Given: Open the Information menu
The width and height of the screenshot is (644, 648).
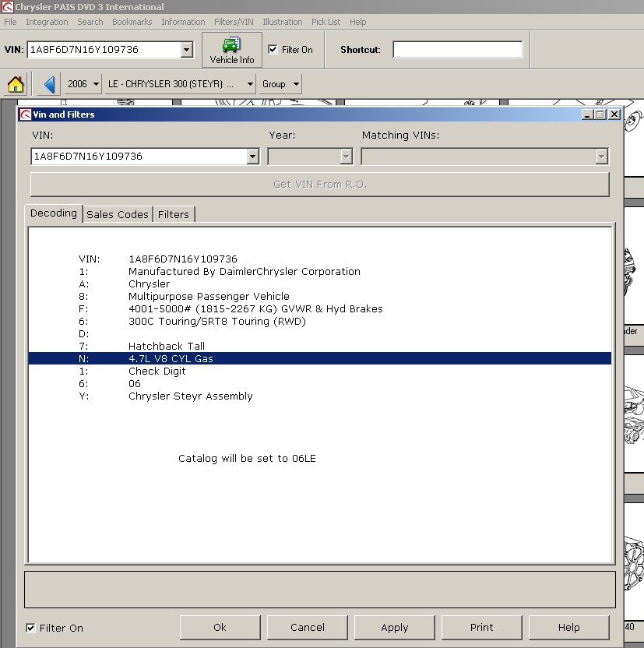Looking at the screenshot, I should 183,22.
